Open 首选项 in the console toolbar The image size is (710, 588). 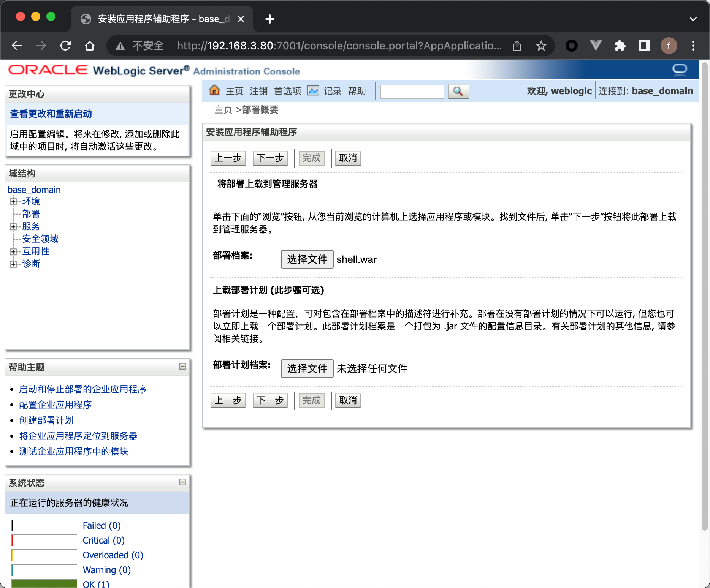point(287,91)
